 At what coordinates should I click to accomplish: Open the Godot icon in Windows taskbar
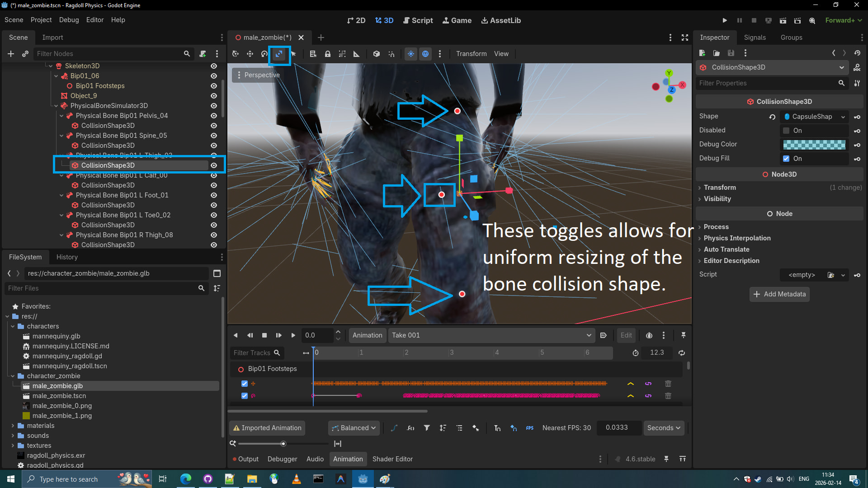363,479
